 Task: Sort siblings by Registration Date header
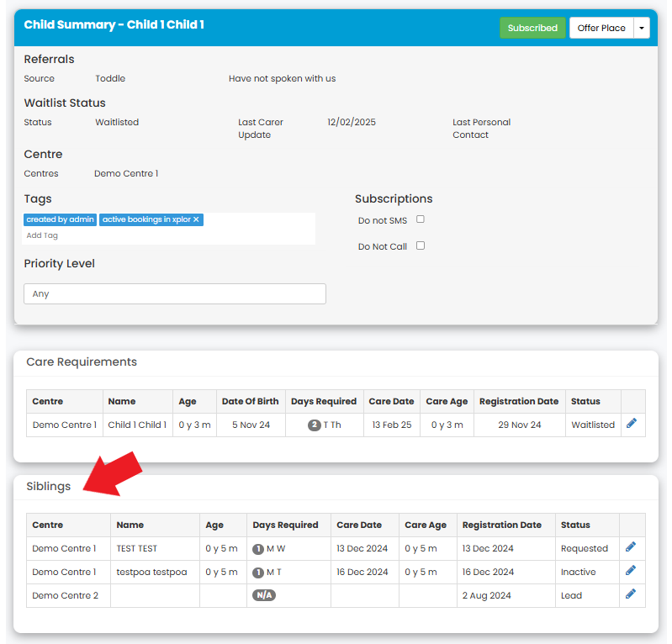pos(501,525)
